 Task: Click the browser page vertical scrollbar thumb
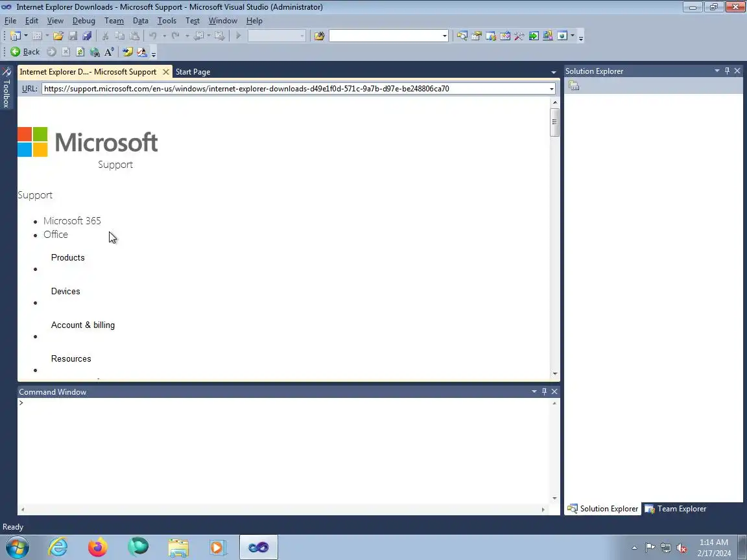point(554,122)
